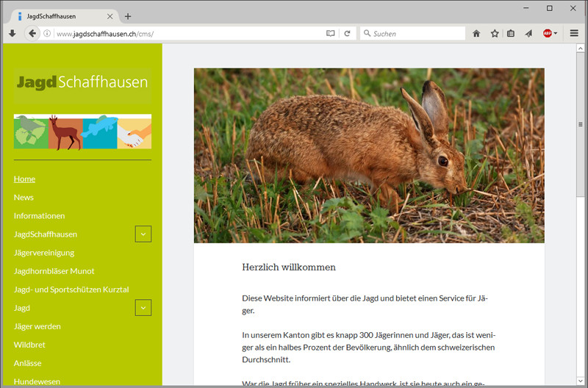Open the Firefox home page icon

coord(476,33)
